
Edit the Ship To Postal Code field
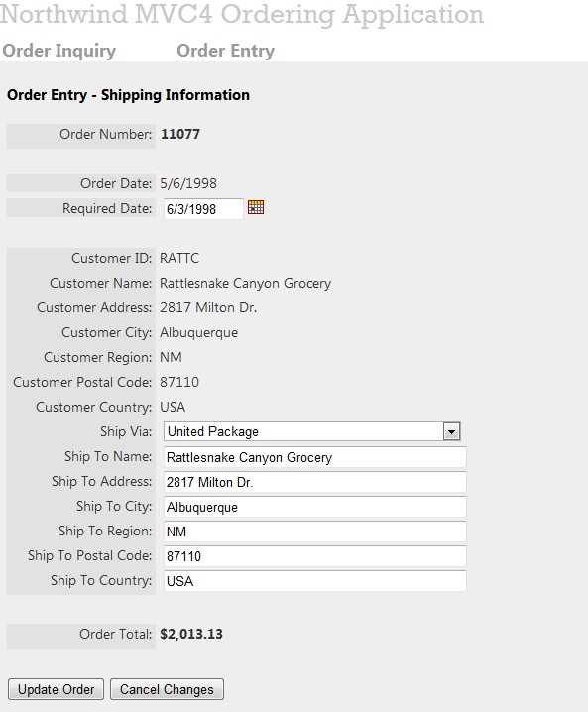pyautogui.click(x=314, y=556)
